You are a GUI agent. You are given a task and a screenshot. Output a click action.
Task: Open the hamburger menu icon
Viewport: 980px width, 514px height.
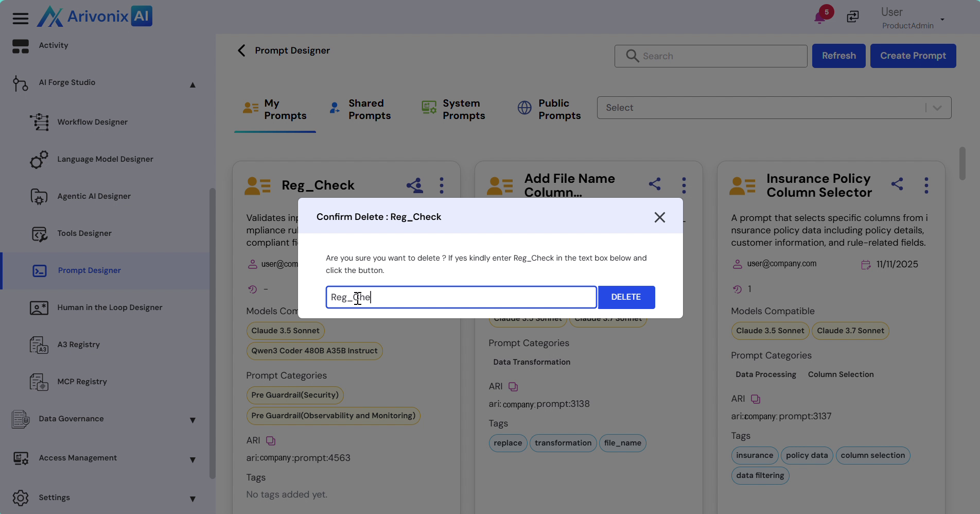[21, 19]
